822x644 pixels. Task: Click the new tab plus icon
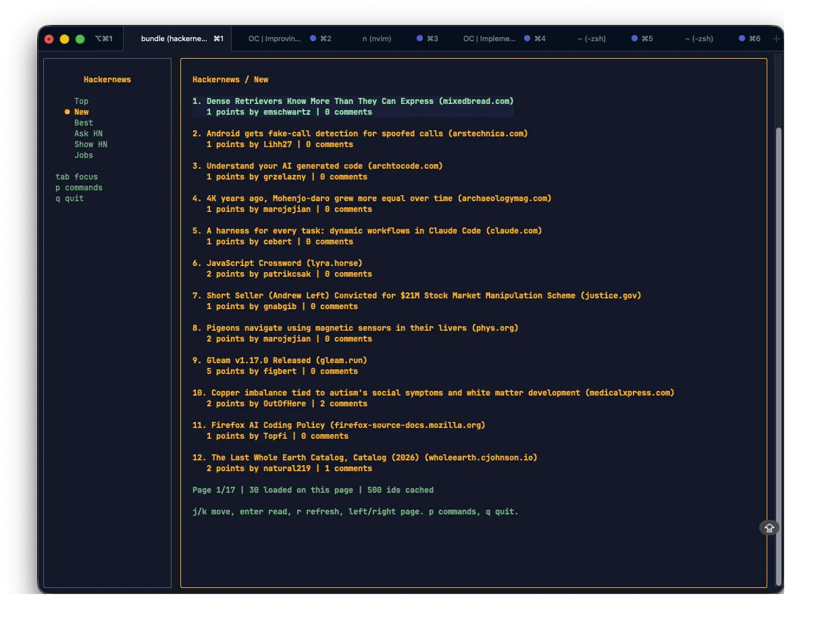point(776,39)
